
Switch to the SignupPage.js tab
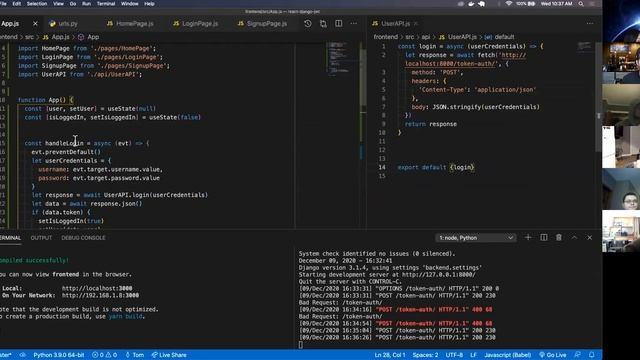[x=262, y=24]
